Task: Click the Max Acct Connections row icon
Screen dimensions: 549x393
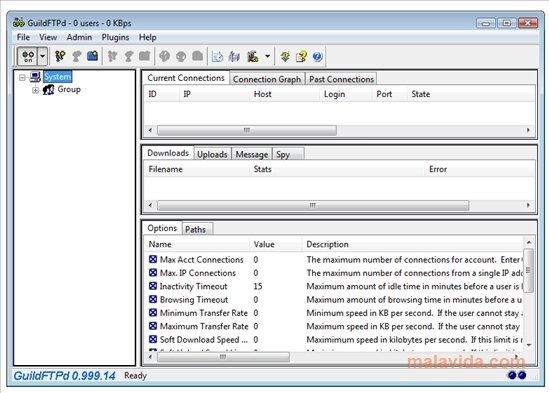Action: pyautogui.click(x=153, y=259)
